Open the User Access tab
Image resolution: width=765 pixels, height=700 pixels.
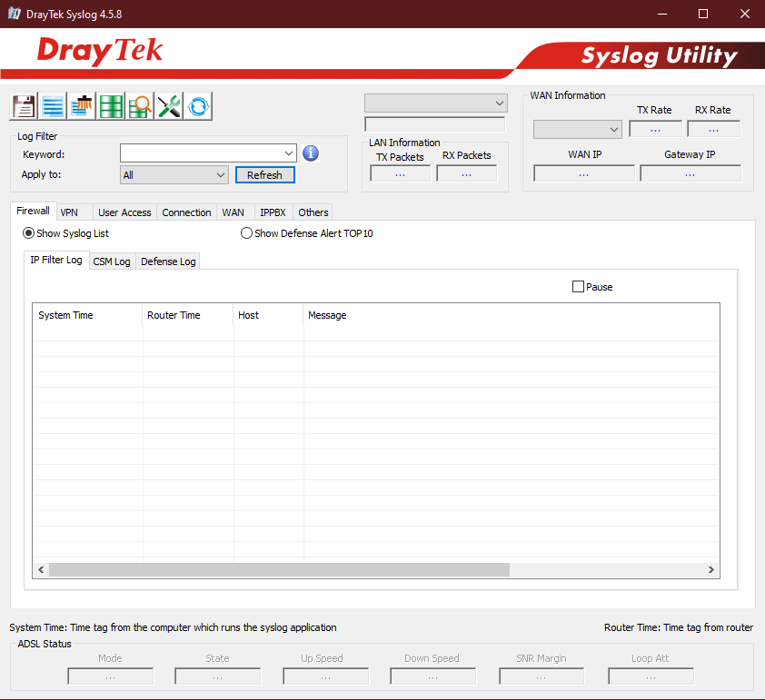pos(124,212)
